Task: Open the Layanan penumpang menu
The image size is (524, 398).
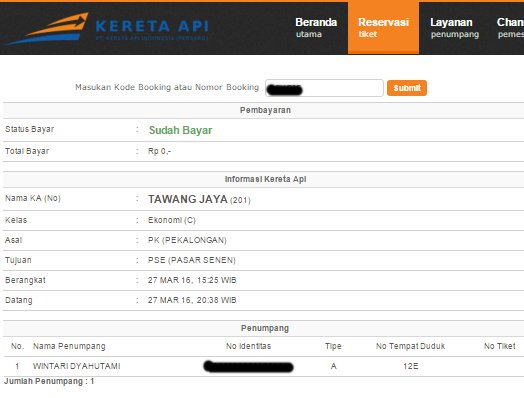Action: (454, 28)
